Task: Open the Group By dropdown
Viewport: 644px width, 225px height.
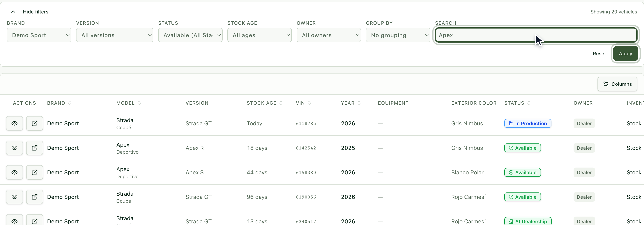Action: pos(398,35)
